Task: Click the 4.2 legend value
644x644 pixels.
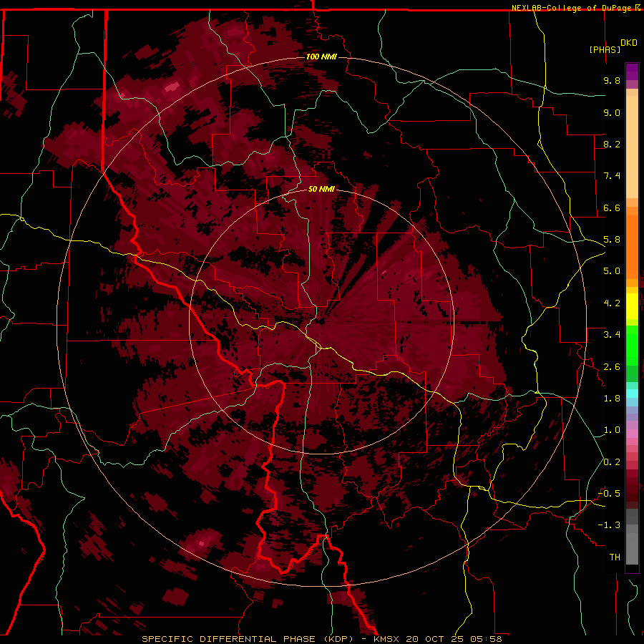Action: pos(612,303)
